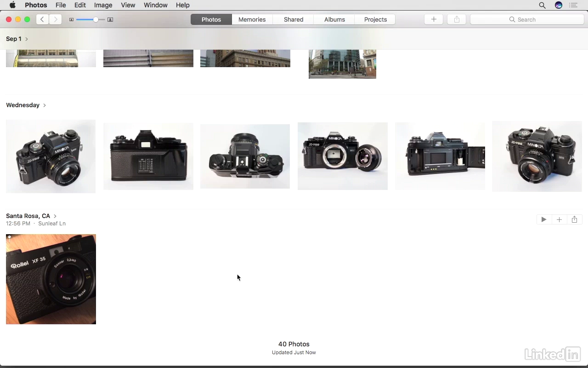This screenshot has height=368, width=588.
Task: Select first Minolta angled front photo
Action: click(51, 156)
